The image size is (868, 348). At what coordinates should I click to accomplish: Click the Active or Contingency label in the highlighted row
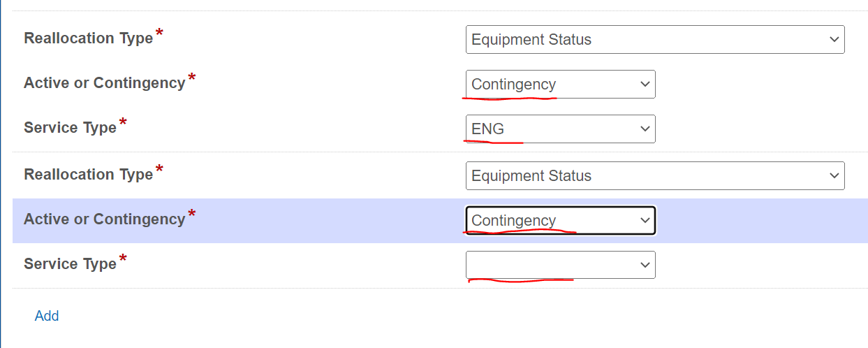[x=104, y=219]
